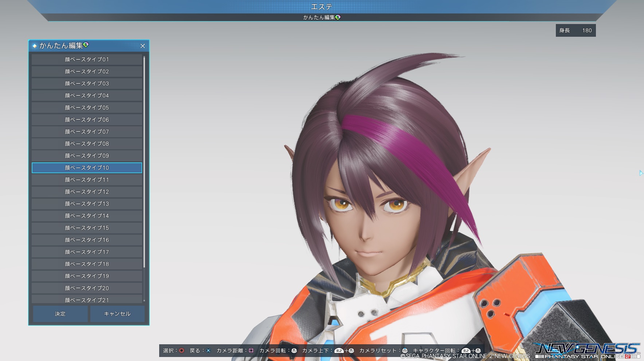The width and height of the screenshot is (644, 361).
Task: Click the R stick icon beside カメラ回転
Action: coord(294,350)
